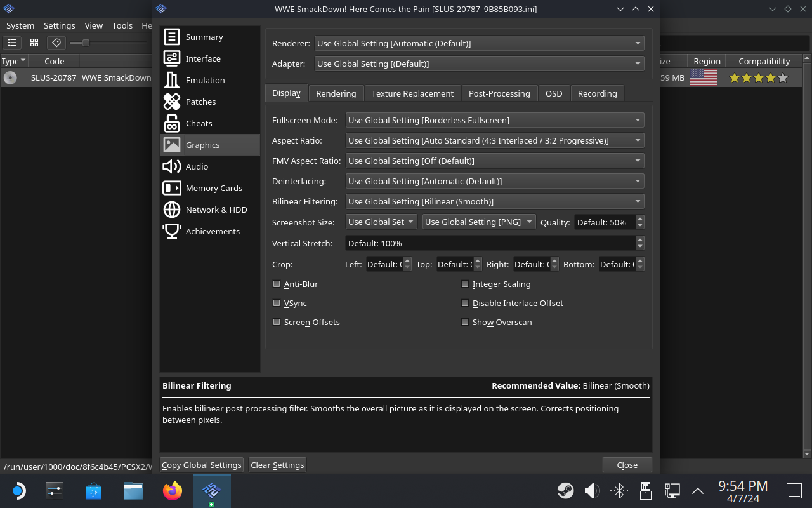Adjust the cover size slider in toolbar

click(x=86, y=43)
